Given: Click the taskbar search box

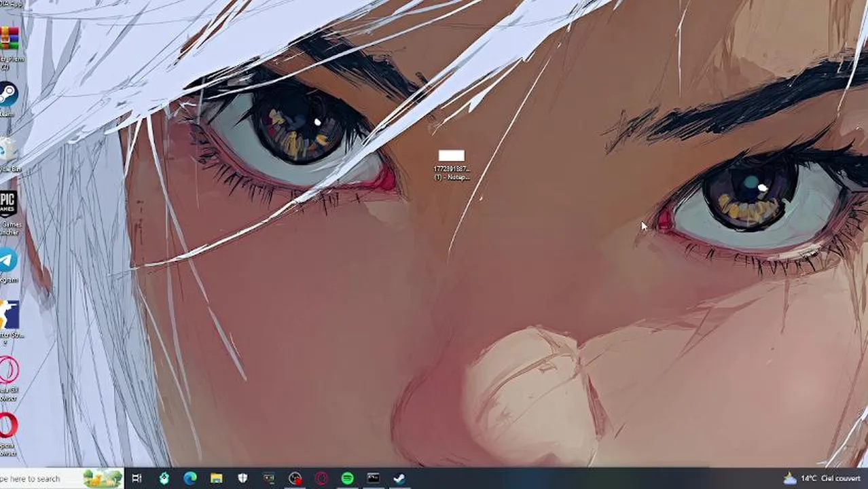Looking at the screenshot, I should point(61,479).
